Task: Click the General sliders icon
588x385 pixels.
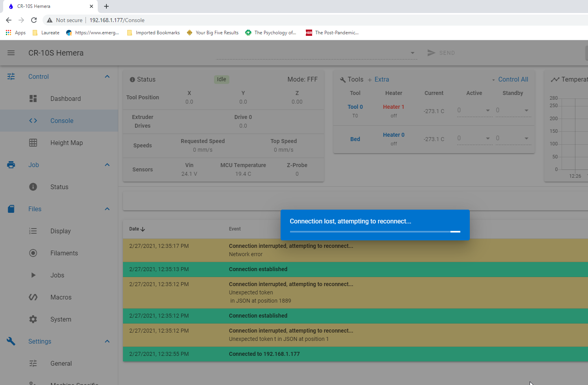Action: (33, 363)
